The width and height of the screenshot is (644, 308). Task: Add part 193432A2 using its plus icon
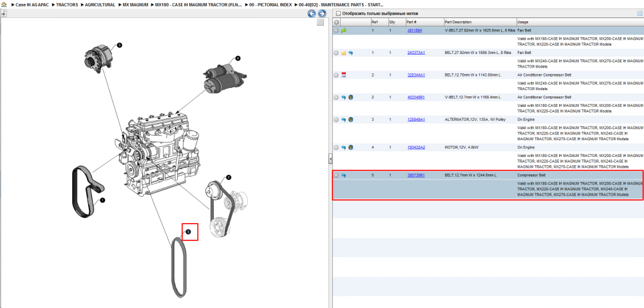pyautogui.click(x=336, y=147)
